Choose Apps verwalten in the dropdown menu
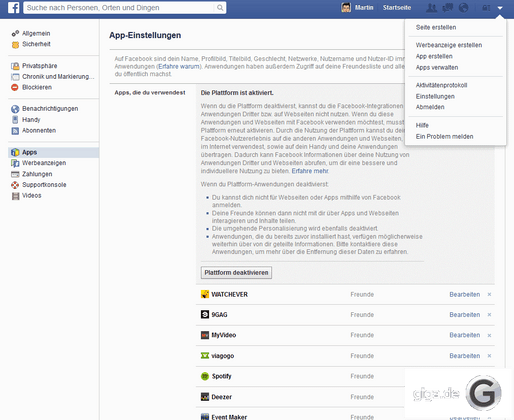 (x=437, y=67)
